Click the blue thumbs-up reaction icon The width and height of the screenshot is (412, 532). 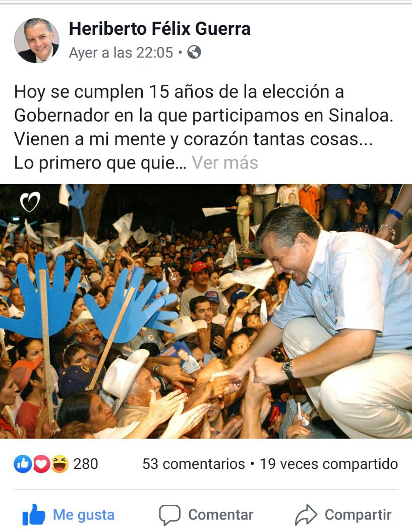[x=23, y=464]
